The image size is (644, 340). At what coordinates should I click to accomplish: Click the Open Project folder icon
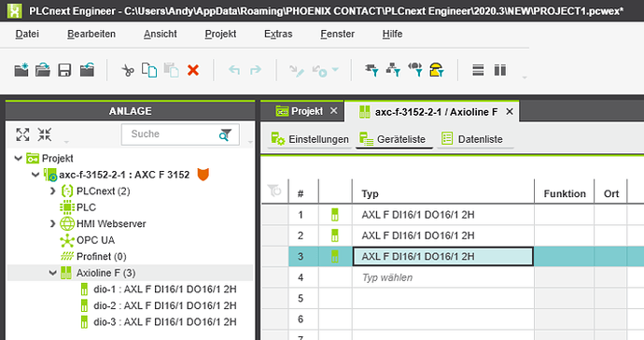coord(43,70)
